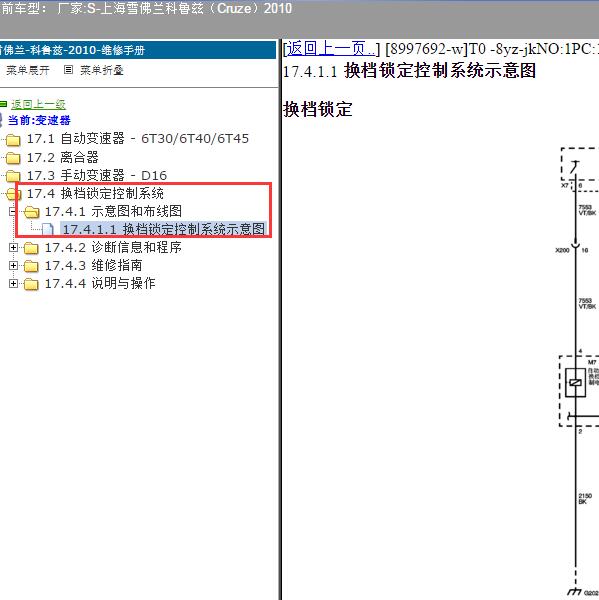Click 菜单展开 to expand the menu

click(x=28, y=70)
